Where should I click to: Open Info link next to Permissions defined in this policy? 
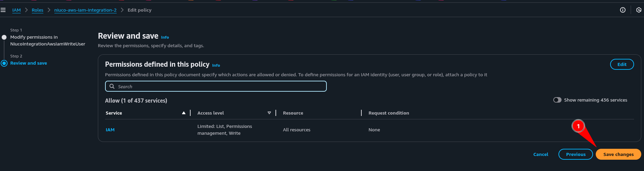pos(216,65)
